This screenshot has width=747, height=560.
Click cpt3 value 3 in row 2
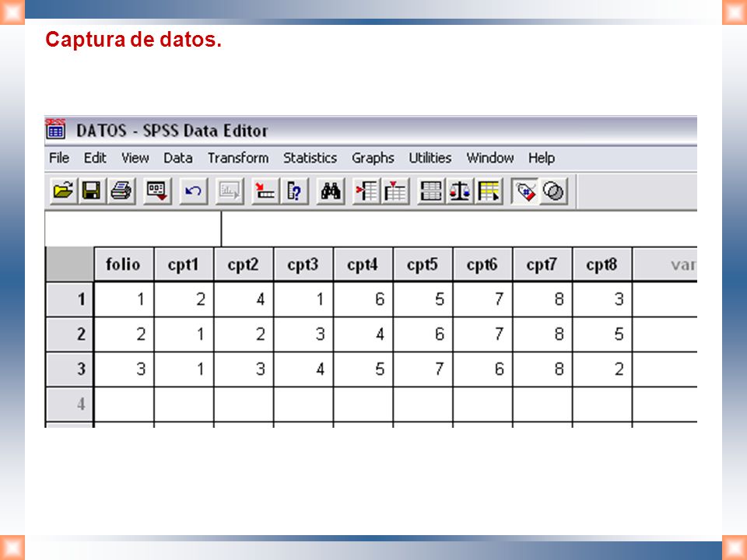click(303, 334)
